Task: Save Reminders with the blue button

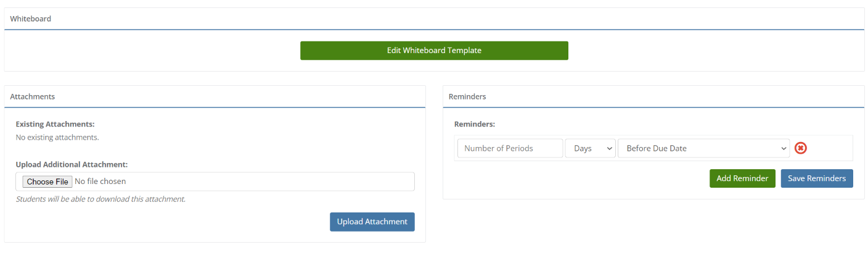Action: point(817,178)
